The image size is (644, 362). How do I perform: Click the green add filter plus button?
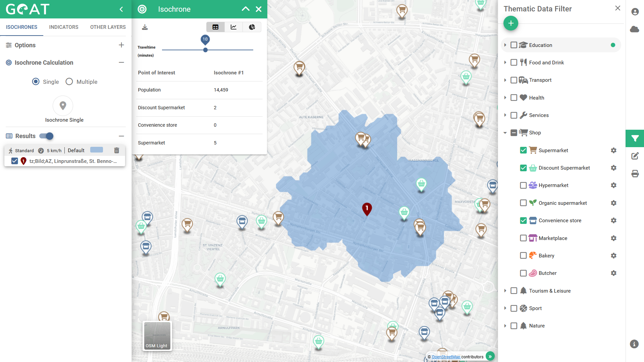[511, 23]
